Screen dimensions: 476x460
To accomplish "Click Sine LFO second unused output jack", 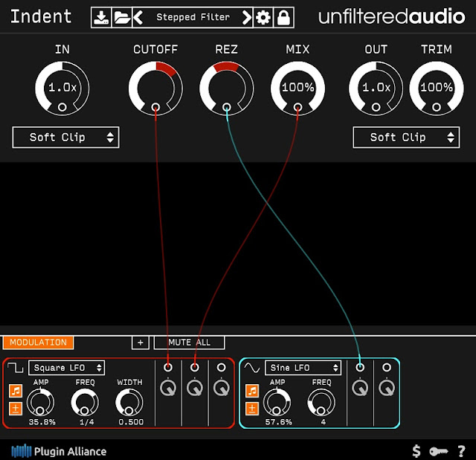I will (x=387, y=368).
